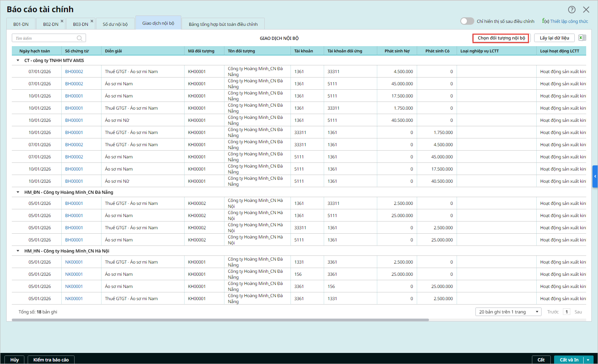
Task: Collapse the HM_HN Hà Nội group
Action: click(18, 251)
